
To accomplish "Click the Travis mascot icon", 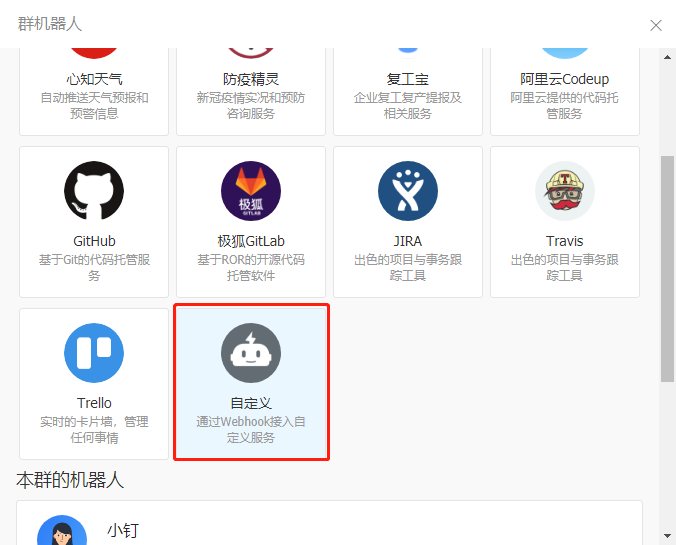I will tap(565, 191).
